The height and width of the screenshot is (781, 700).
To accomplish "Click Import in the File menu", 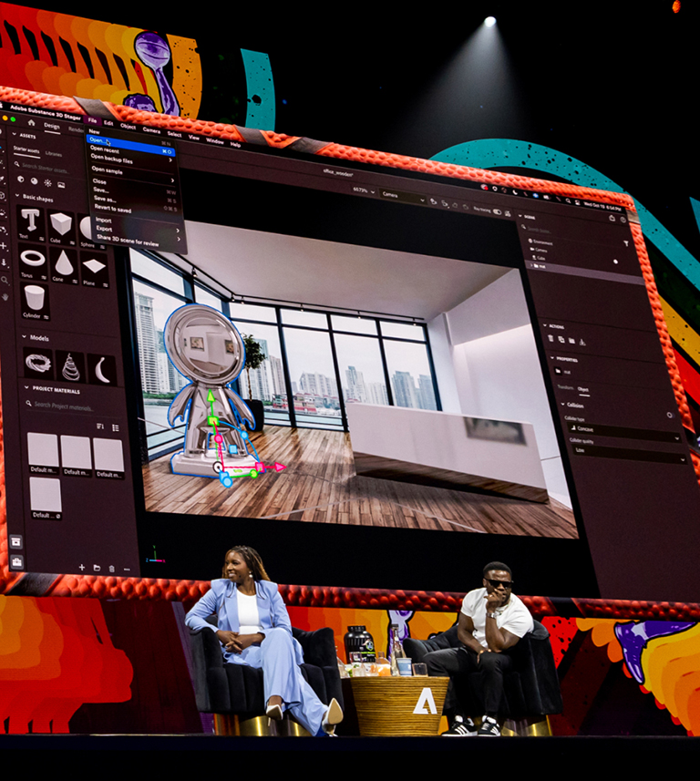I will click(x=104, y=220).
